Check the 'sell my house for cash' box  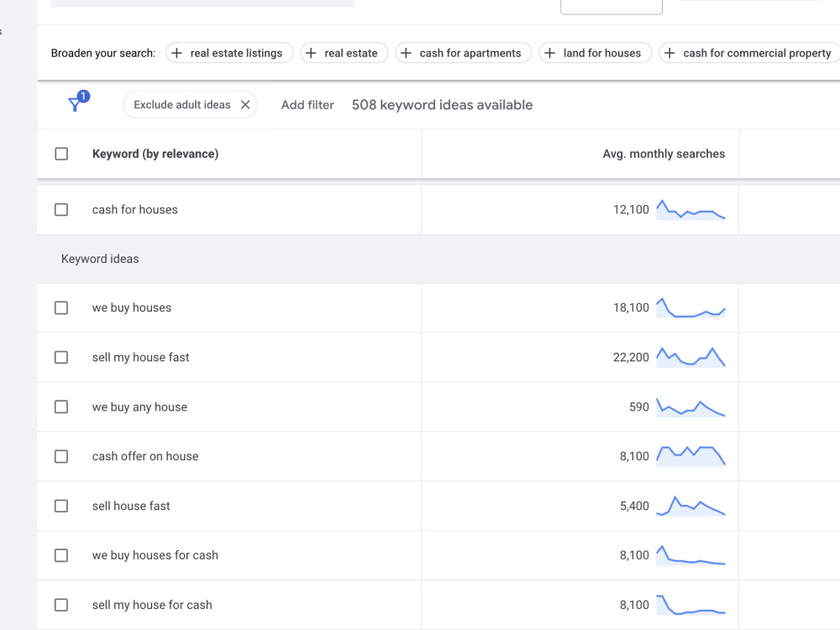click(61, 606)
